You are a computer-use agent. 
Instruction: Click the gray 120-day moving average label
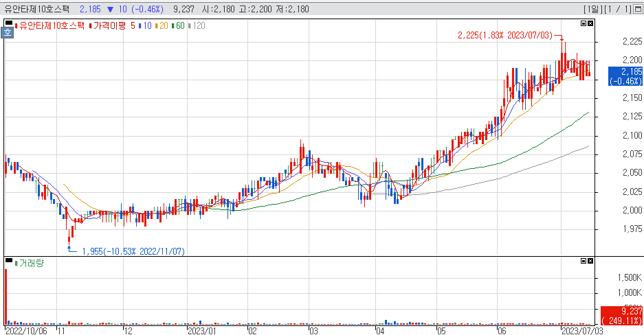197,26
